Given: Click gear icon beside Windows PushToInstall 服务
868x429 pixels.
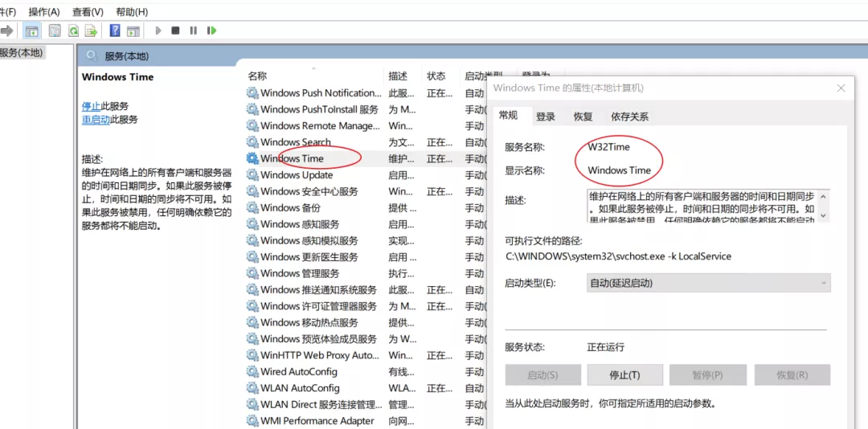Looking at the screenshot, I should click(x=252, y=109).
